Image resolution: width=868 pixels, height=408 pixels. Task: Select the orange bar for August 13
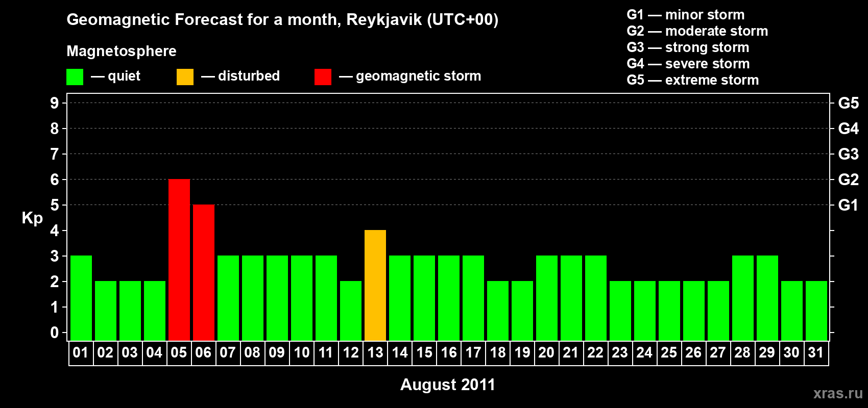375,285
